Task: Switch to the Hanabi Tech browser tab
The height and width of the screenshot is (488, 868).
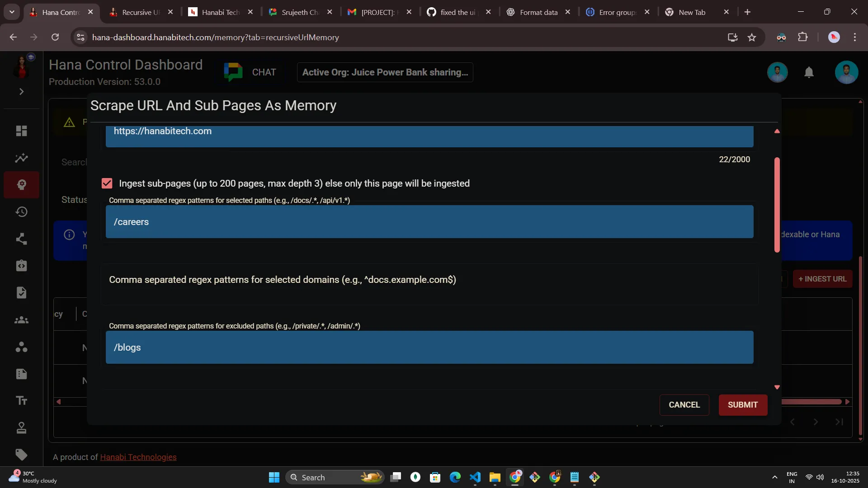Action: point(221,12)
